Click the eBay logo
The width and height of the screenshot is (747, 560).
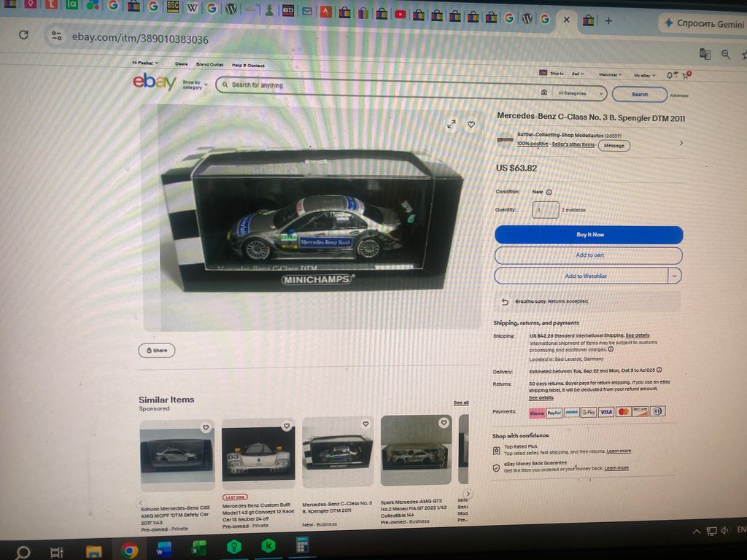(x=155, y=82)
